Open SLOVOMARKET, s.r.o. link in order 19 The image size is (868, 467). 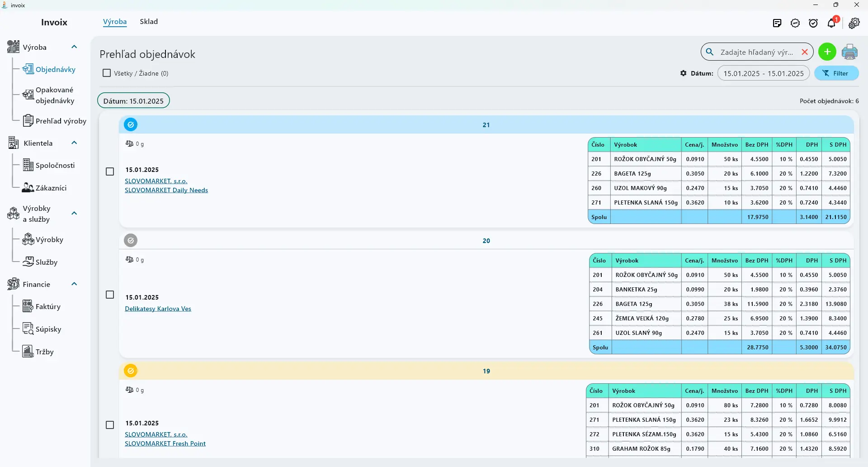(156, 434)
